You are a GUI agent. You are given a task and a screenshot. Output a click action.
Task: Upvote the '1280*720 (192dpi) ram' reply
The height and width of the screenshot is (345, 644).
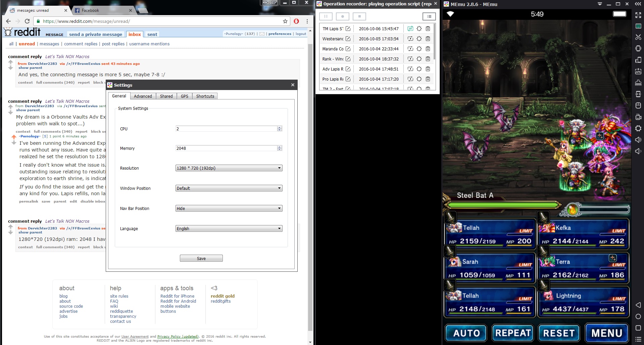click(x=10, y=227)
